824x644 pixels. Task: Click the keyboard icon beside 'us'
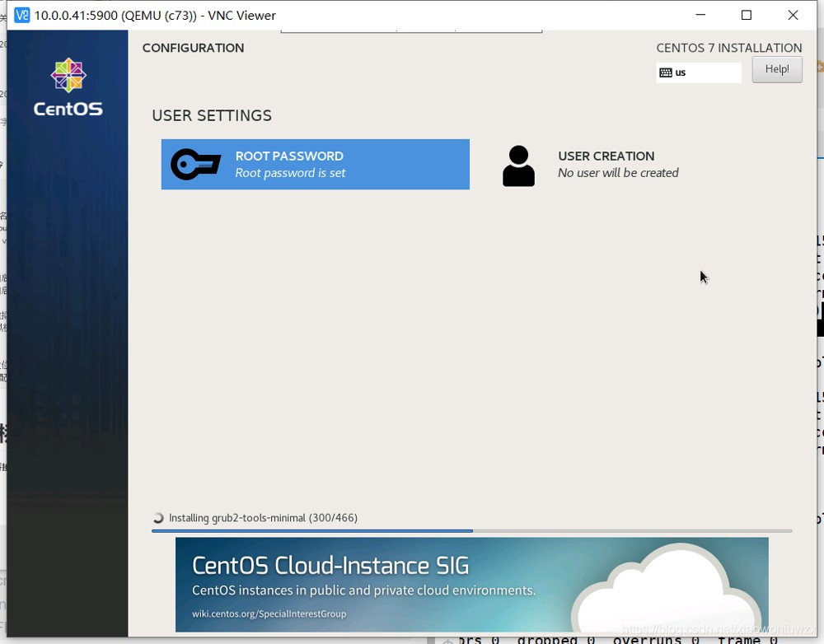pyautogui.click(x=665, y=72)
